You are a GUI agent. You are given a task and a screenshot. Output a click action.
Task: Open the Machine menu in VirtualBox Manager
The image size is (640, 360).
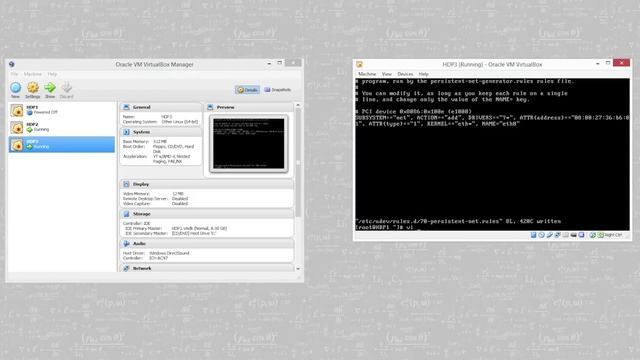click(x=33, y=74)
